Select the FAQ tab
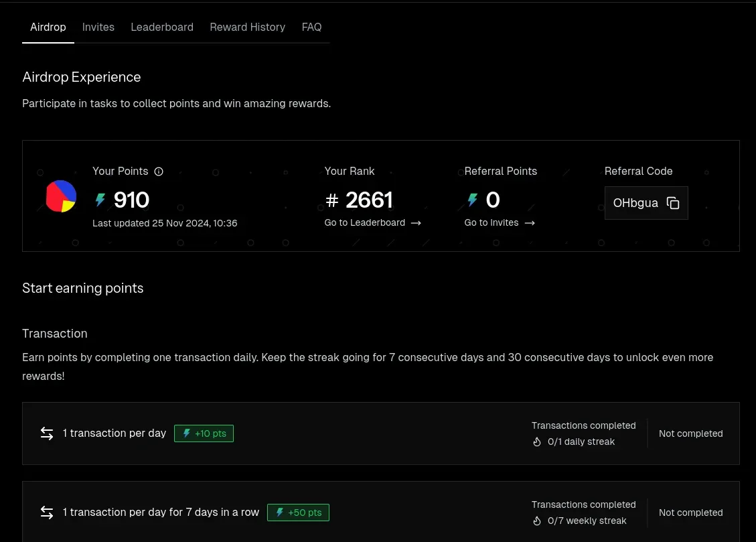 311,27
